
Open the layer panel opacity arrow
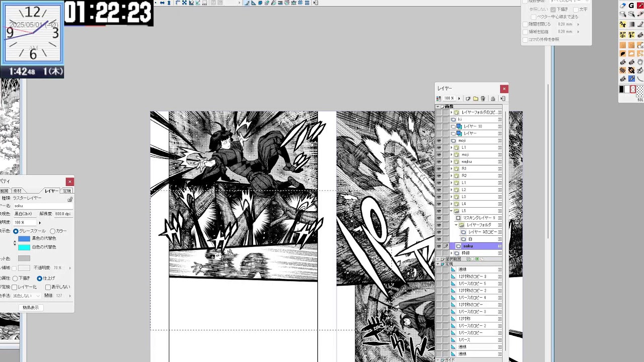(459, 99)
